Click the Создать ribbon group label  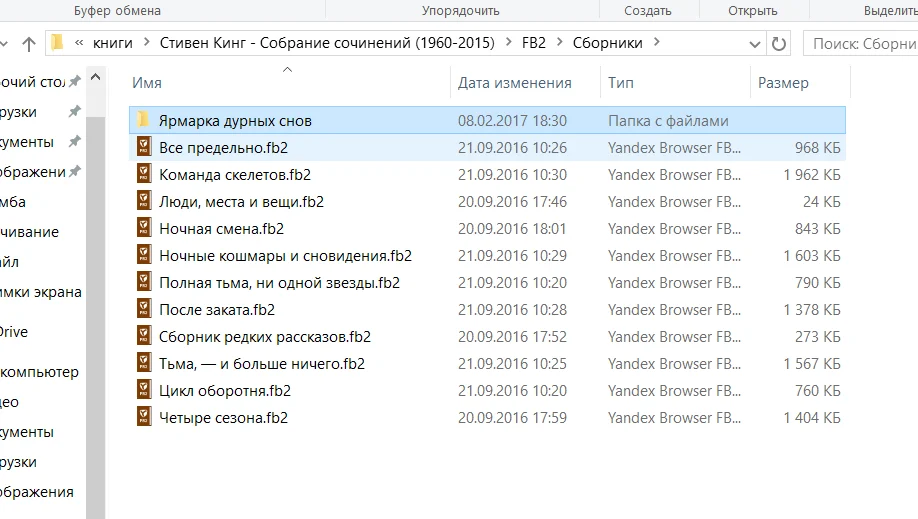[648, 11]
